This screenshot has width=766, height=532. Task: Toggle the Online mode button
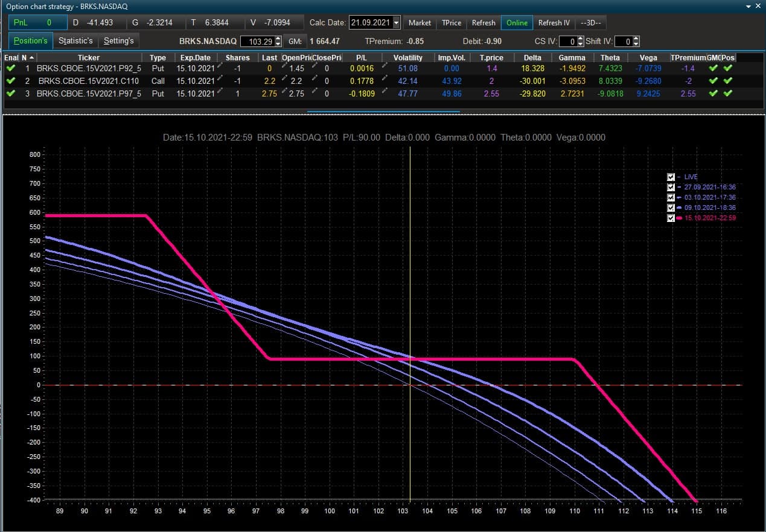[x=517, y=23]
